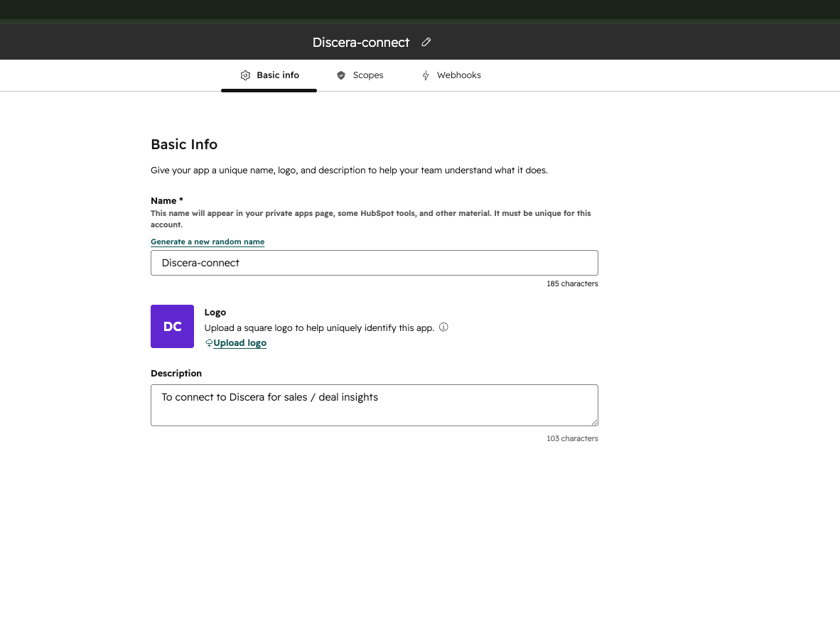840x618 pixels.
Task: Click the 'Description' field label
Action: click(x=176, y=373)
